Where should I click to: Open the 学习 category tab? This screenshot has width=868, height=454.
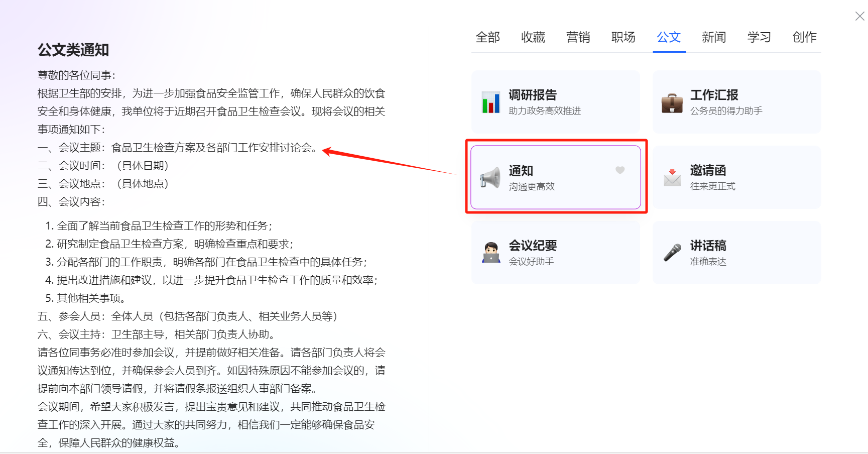click(x=759, y=37)
